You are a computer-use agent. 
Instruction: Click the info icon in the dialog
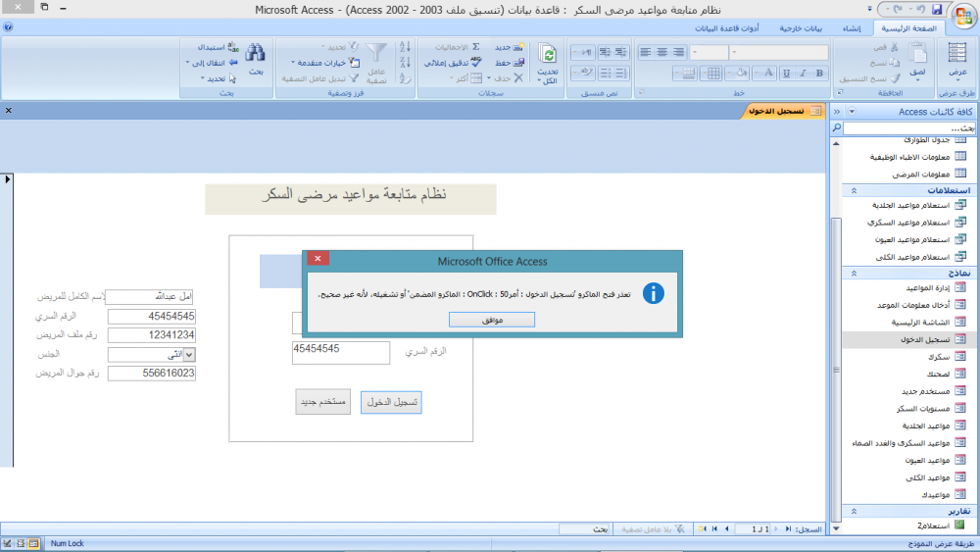(x=653, y=293)
